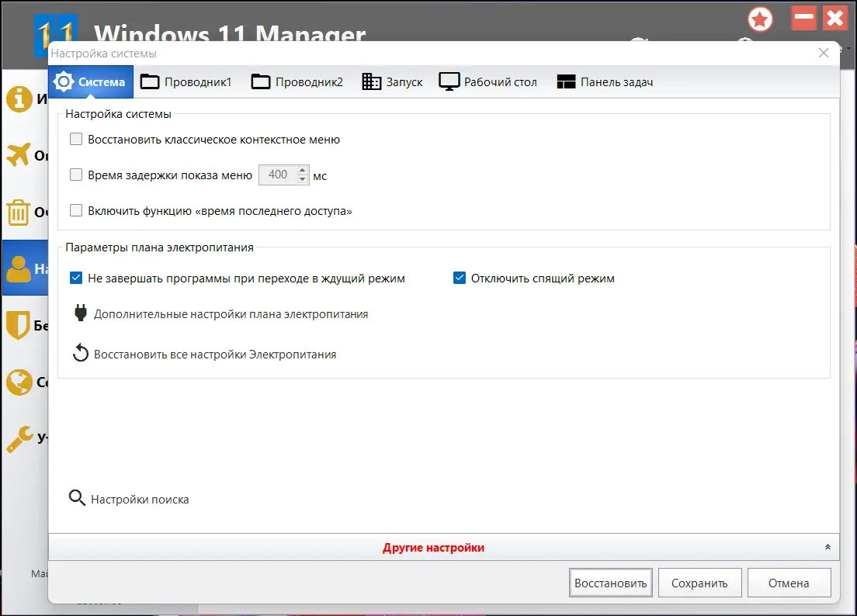Open the trash can cleaner icon in sidebar
The height and width of the screenshot is (616, 857).
18,212
